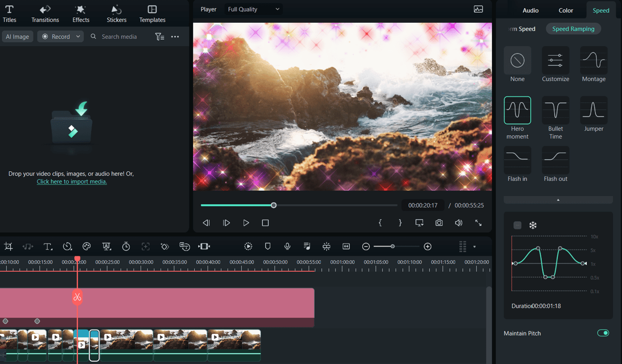Click the link to import media
This screenshot has width=622, height=364.
(x=72, y=181)
